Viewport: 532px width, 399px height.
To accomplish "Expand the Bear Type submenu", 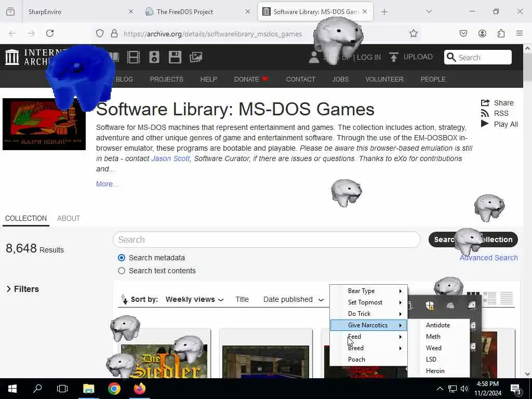I will [368, 291].
